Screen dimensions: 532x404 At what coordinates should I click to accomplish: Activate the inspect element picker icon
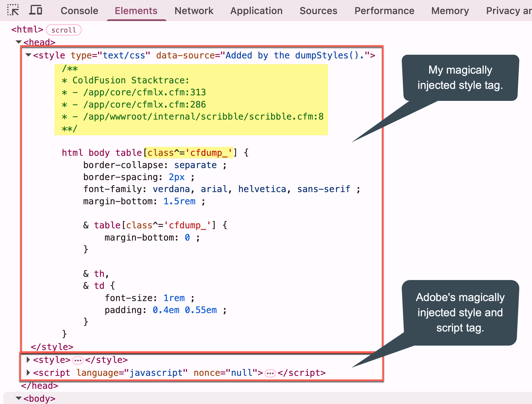click(13, 10)
